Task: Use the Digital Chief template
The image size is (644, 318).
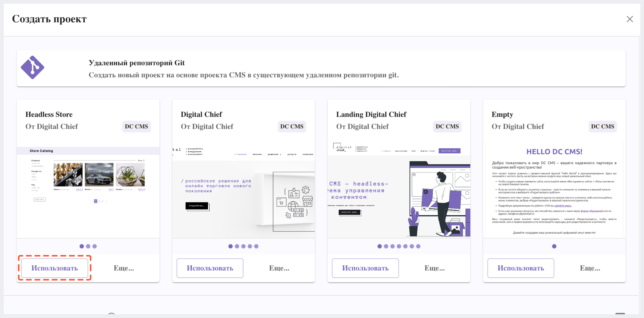Action: [x=210, y=268]
